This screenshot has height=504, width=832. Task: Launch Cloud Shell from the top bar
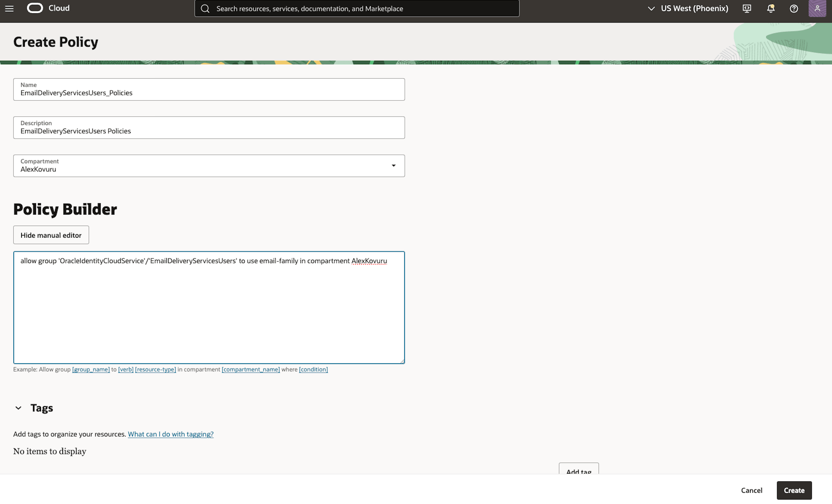pos(746,8)
